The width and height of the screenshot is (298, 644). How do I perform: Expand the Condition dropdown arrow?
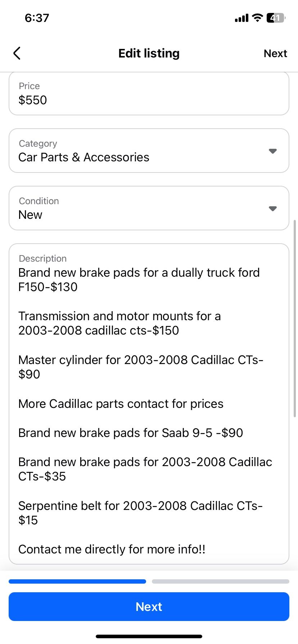tap(273, 208)
